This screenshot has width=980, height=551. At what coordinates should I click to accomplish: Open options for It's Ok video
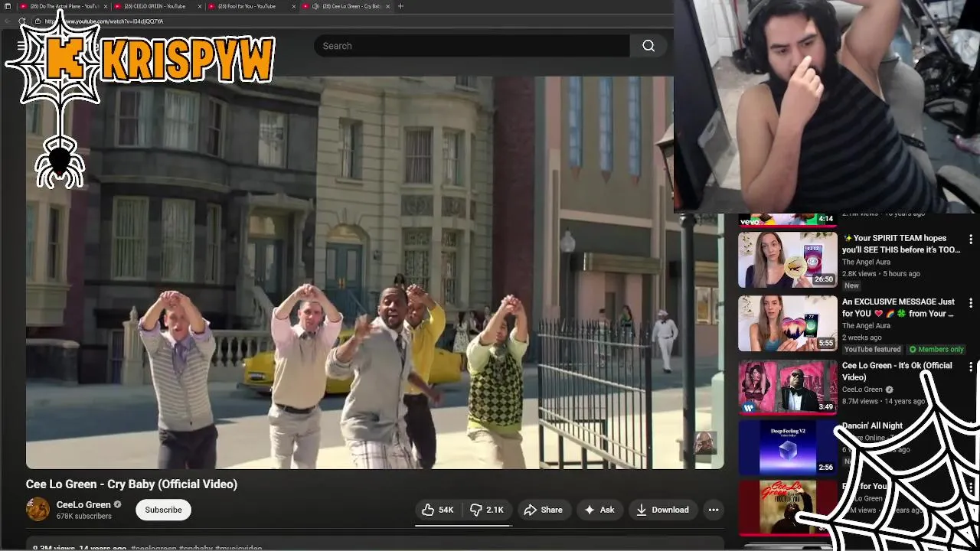pyautogui.click(x=971, y=367)
